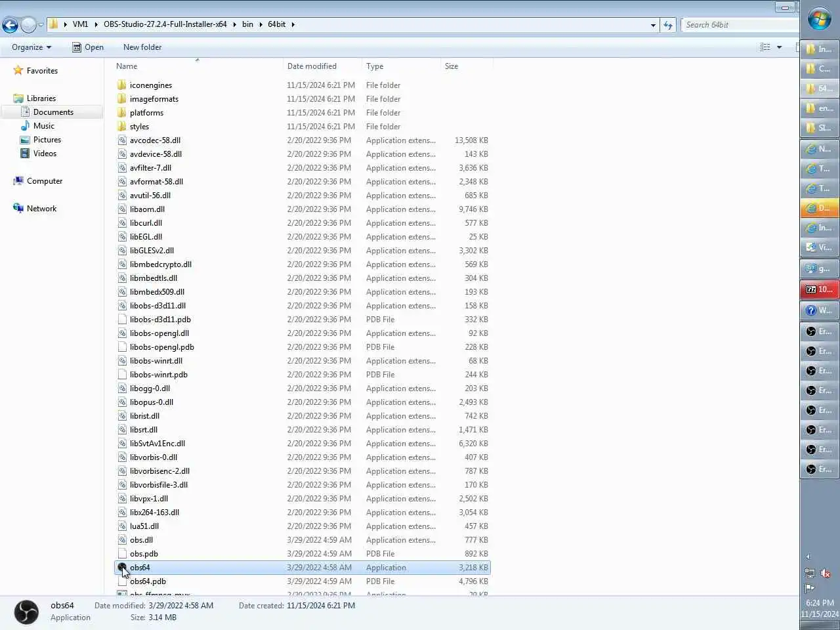Show hidden tray icons arrow
Image resolution: width=840 pixels, height=630 pixels.
(x=808, y=556)
